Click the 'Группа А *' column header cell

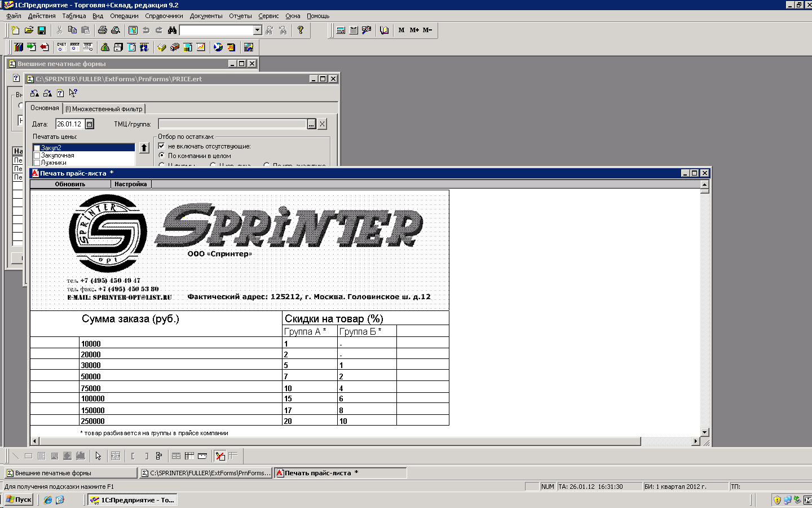click(310, 331)
